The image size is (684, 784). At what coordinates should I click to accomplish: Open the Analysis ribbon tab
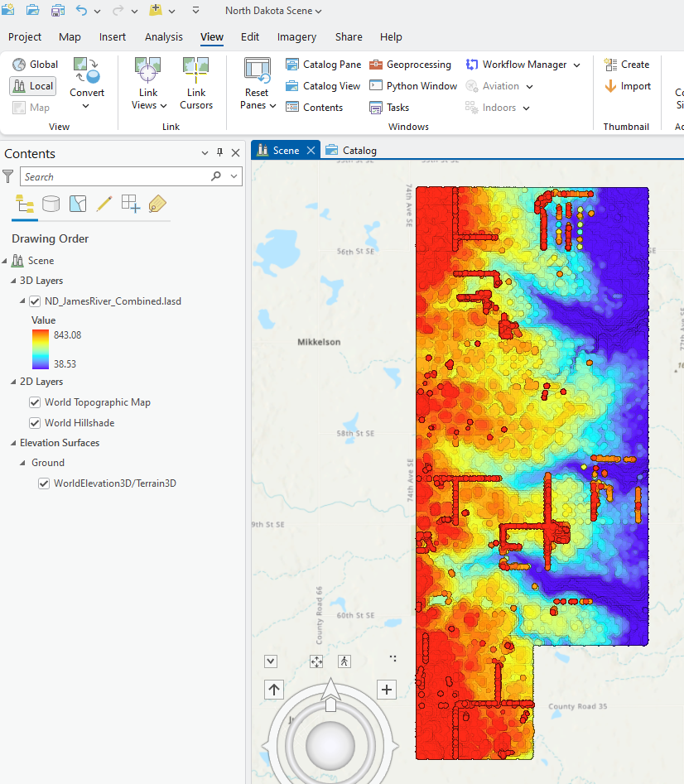pos(163,36)
